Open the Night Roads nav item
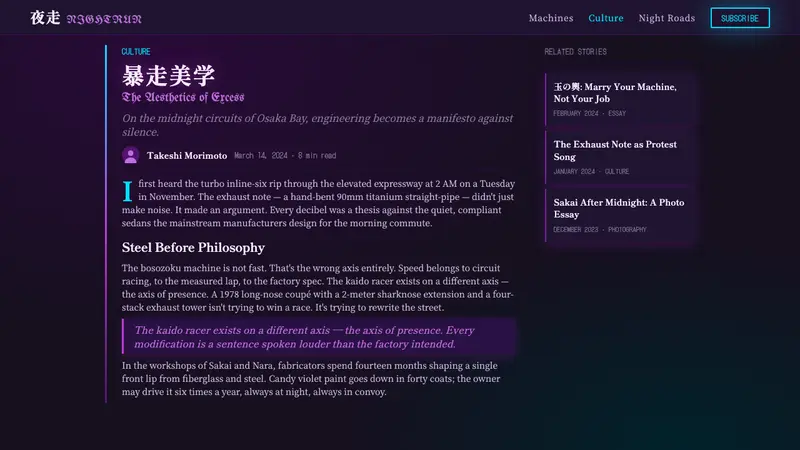 pyautogui.click(x=666, y=18)
